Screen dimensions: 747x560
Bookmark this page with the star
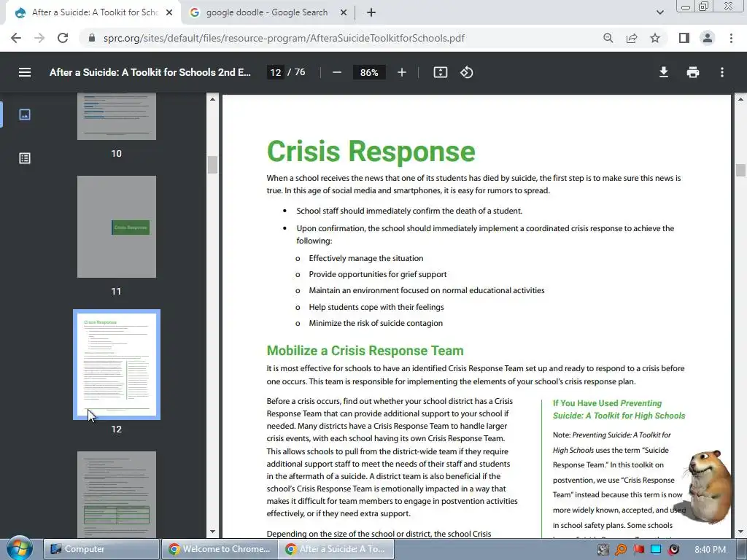(x=655, y=38)
